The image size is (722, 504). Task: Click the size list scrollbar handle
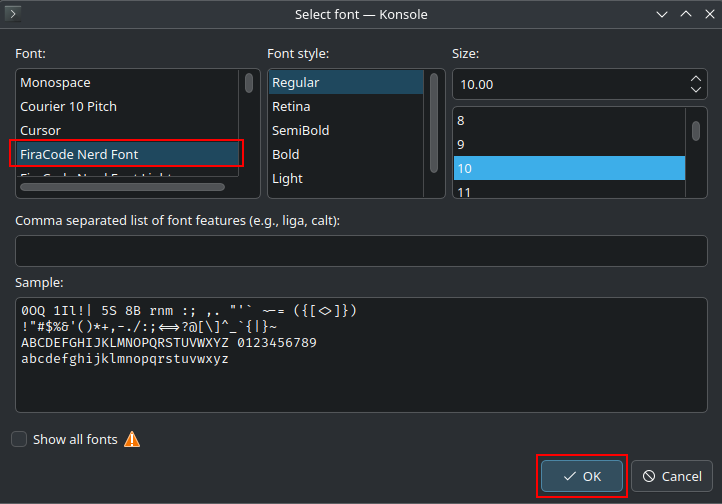click(696, 131)
